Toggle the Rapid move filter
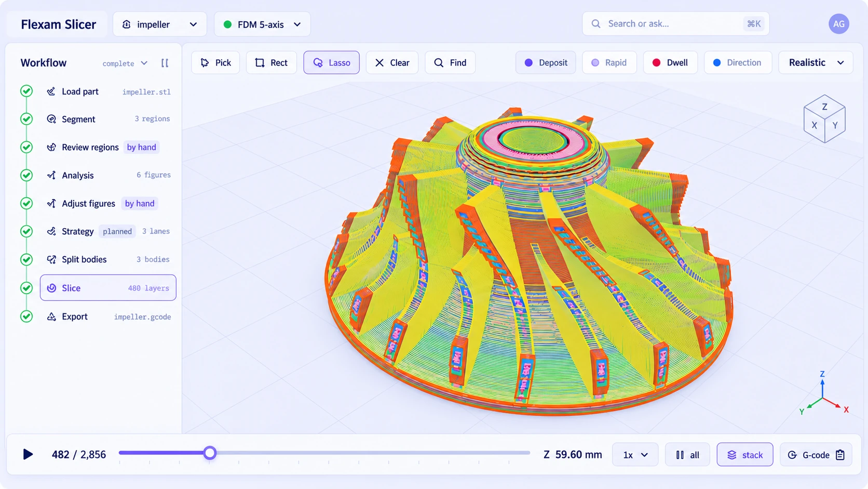868x489 pixels. [x=609, y=62]
